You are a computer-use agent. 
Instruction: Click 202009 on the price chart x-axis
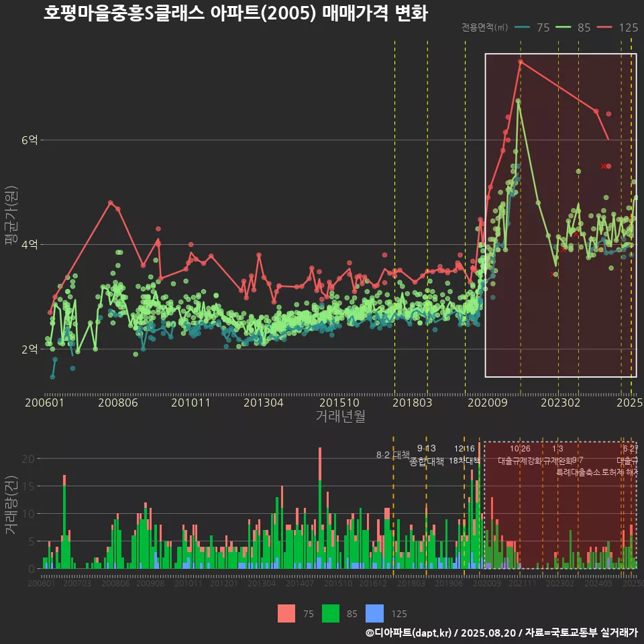click(x=488, y=402)
